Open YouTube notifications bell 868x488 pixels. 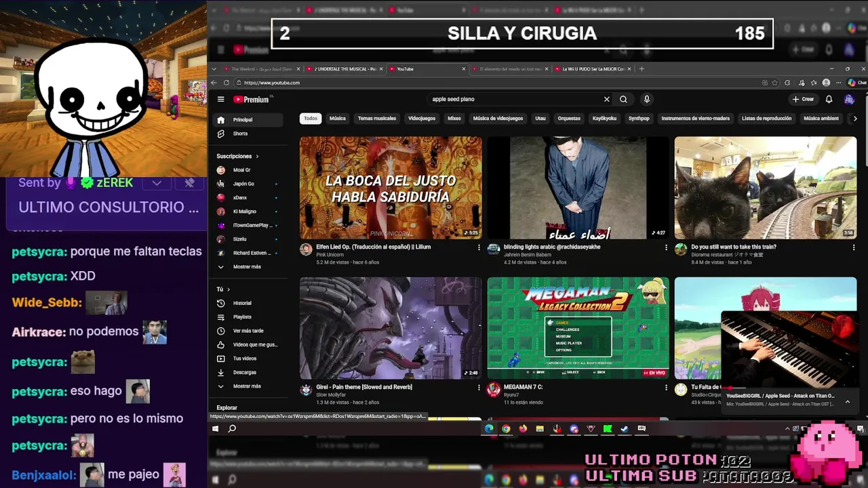click(x=829, y=99)
